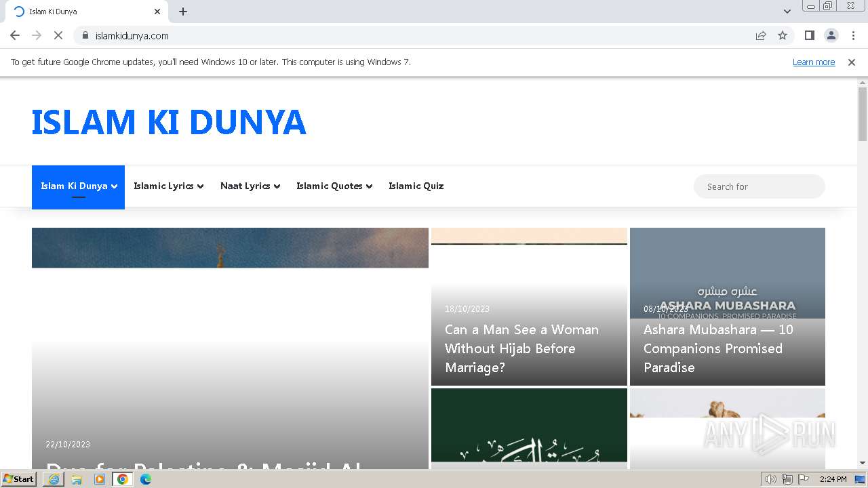Go back to the previous page
Screen dimensions: 868x488
(15, 35)
